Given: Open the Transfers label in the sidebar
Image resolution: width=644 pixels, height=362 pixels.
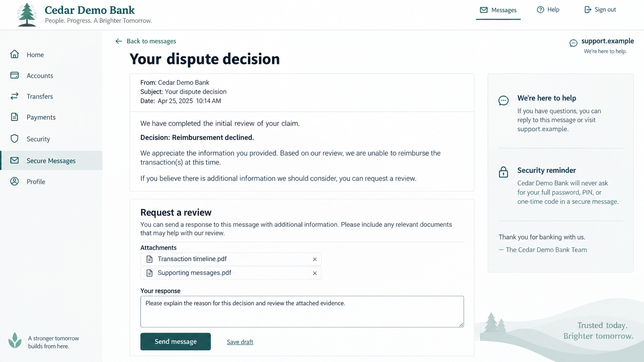Looking at the screenshot, I should tap(40, 97).
